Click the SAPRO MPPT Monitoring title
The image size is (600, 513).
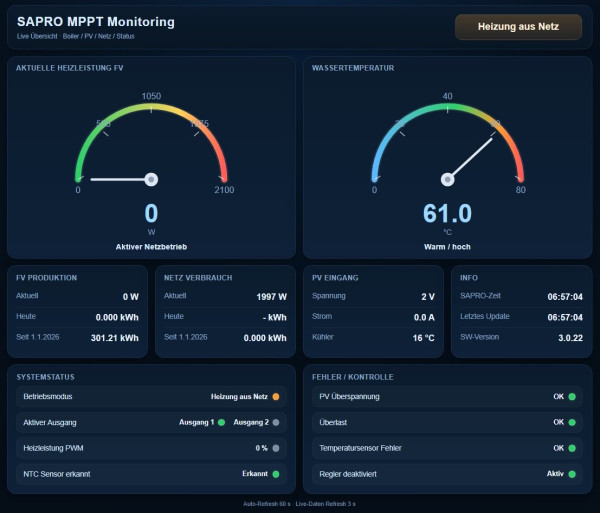[96, 22]
